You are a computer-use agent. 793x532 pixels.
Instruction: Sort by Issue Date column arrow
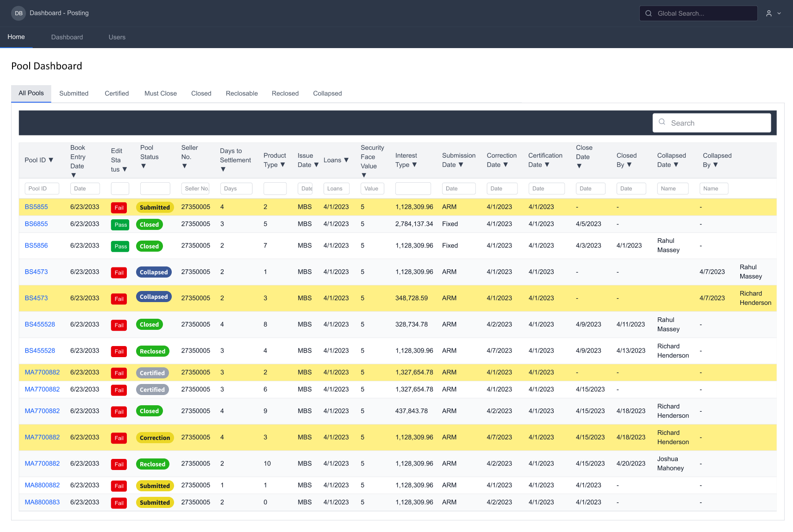click(316, 165)
